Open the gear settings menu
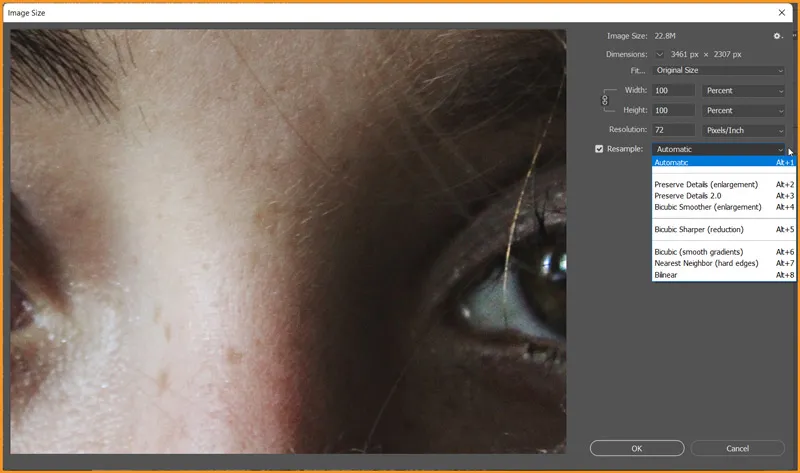 tap(777, 36)
